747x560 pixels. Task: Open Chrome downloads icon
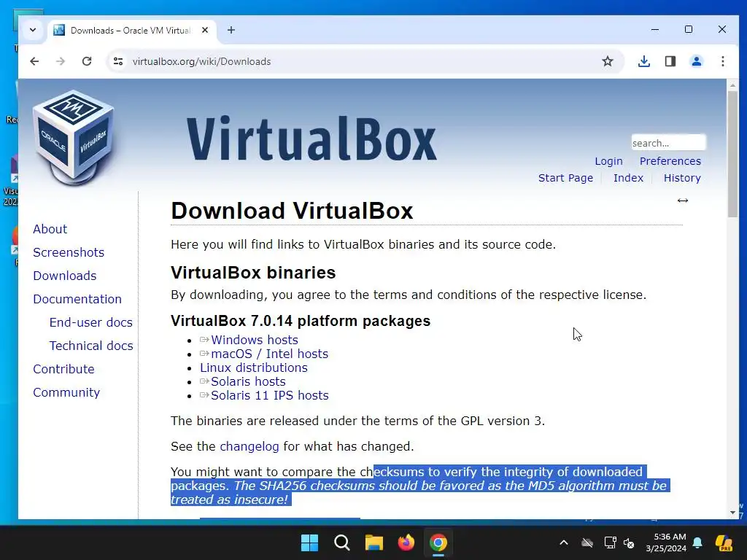point(644,61)
